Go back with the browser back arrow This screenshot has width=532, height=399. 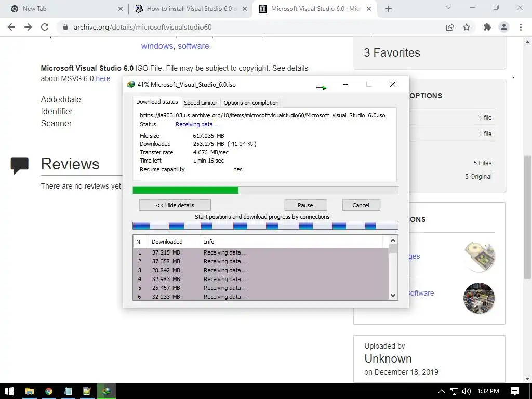11,27
